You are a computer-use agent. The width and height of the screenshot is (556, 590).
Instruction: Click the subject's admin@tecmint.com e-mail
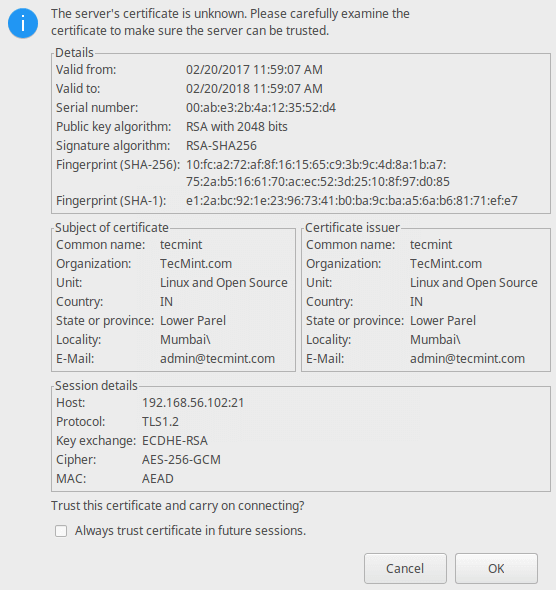[x=217, y=359]
